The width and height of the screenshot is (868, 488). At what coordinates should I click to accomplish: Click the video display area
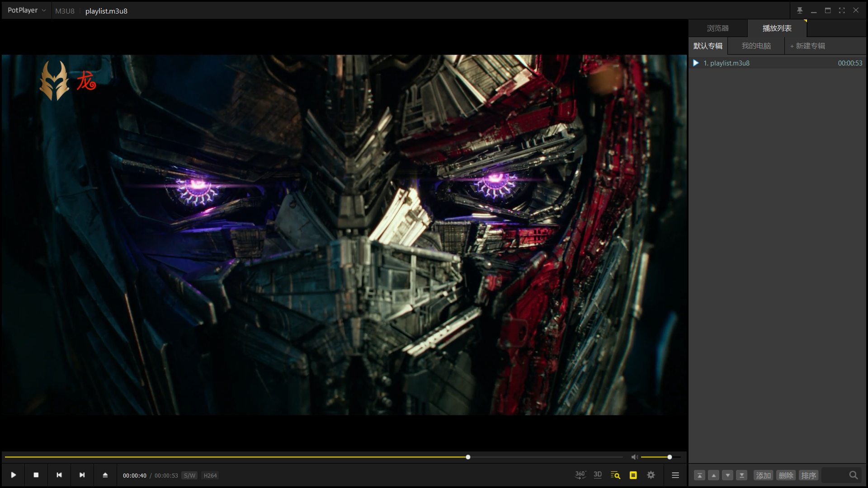(344, 235)
